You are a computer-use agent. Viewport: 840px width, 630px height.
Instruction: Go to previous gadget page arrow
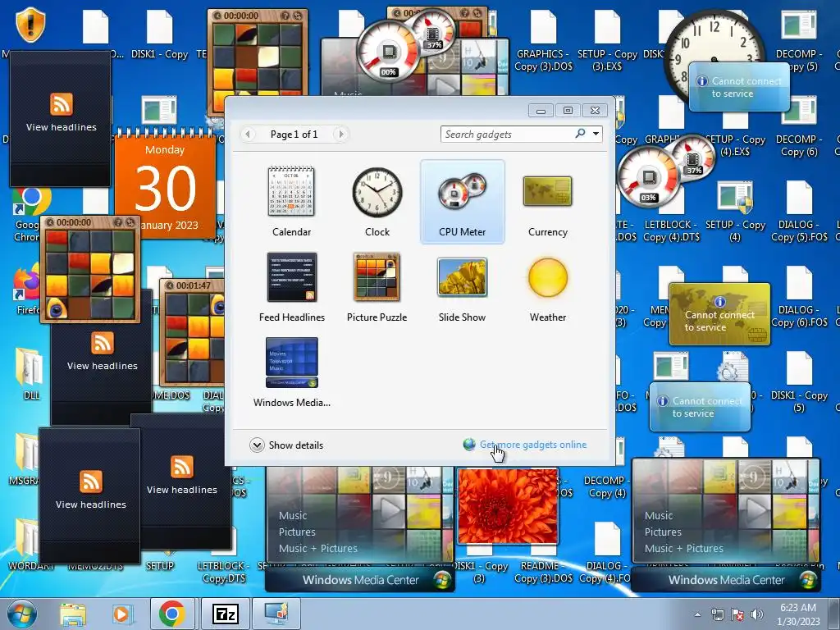248,134
